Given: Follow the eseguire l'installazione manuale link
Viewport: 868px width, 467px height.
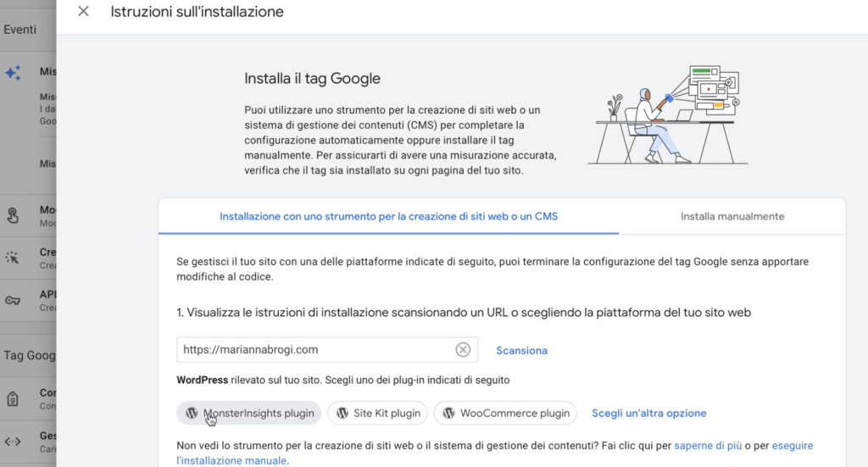Looking at the screenshot, I should pyautogui.click(x=231, y=461).
